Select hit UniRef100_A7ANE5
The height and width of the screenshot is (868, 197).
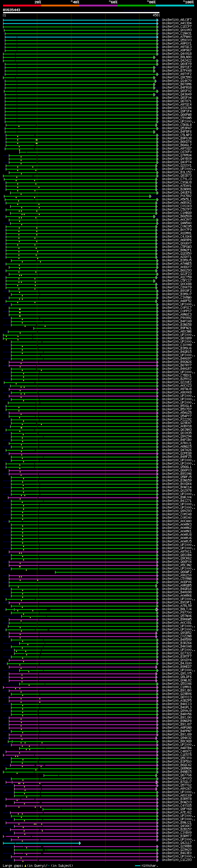pyautogui.click(x=177, y=264)
